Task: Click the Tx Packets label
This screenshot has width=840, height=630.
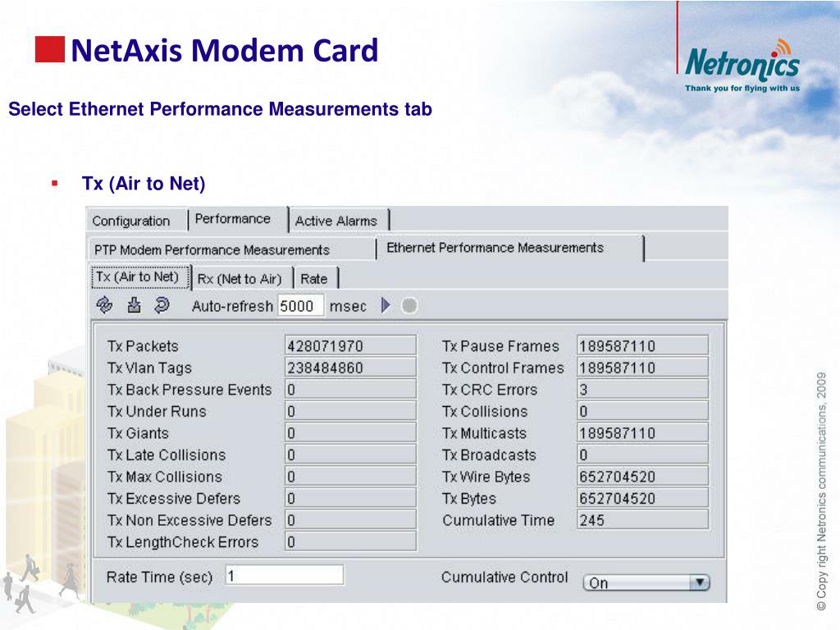Action: (143, 346)
